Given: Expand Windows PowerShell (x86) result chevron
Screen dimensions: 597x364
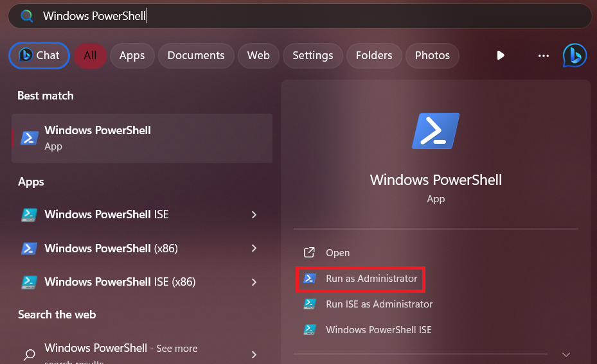Looking at the screenshot, I should (x=254, y=248).
